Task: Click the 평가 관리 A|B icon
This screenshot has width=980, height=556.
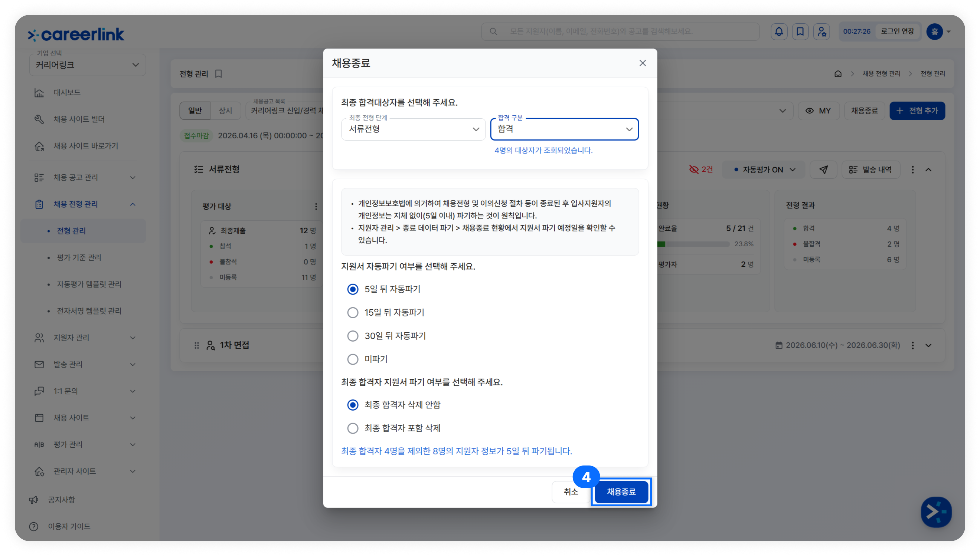Action: click(39, 444)
